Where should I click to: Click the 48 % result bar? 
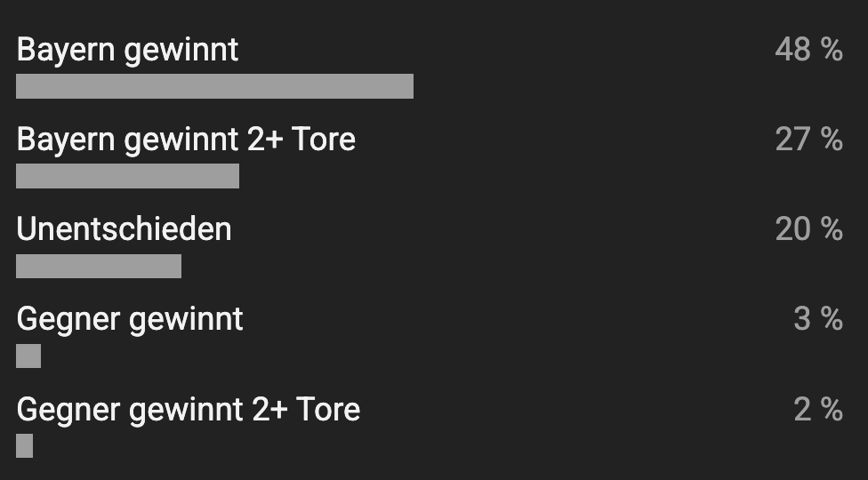214,86
